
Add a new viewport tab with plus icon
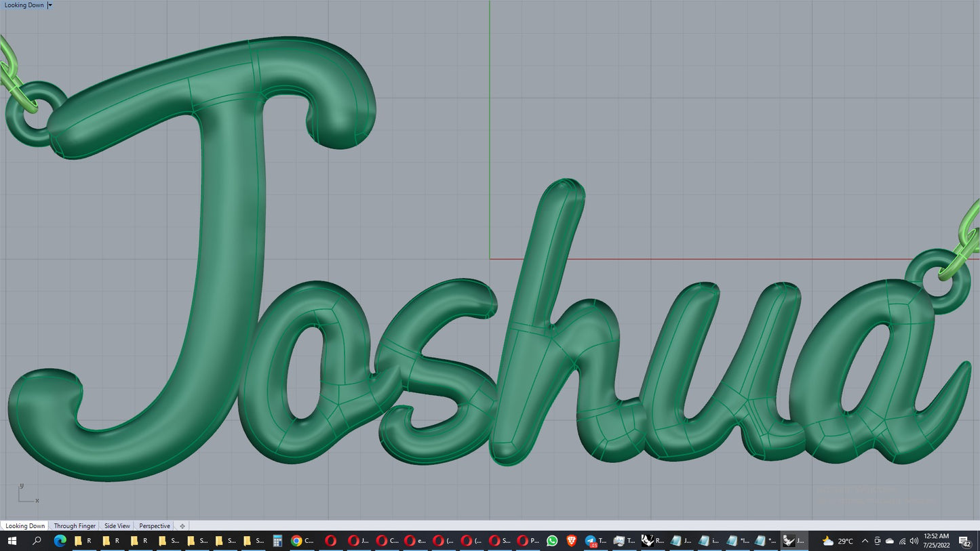click(182, 526)
